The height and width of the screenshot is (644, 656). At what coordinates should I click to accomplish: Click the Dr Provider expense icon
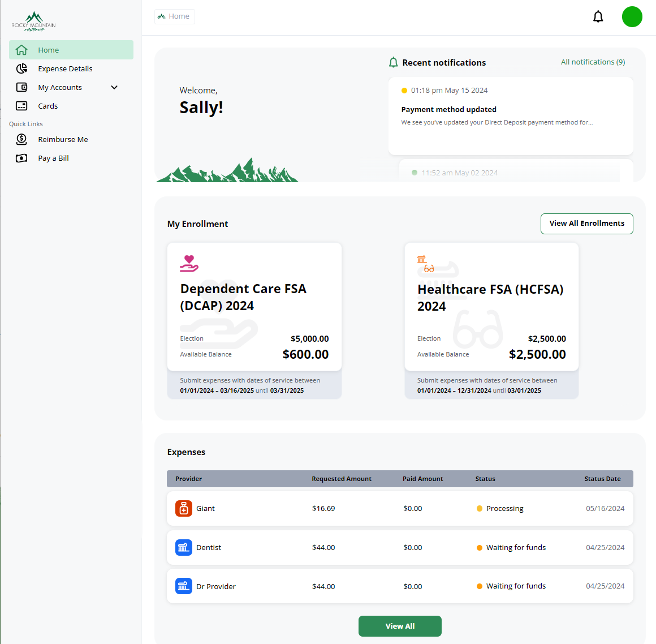pos(184,586)
